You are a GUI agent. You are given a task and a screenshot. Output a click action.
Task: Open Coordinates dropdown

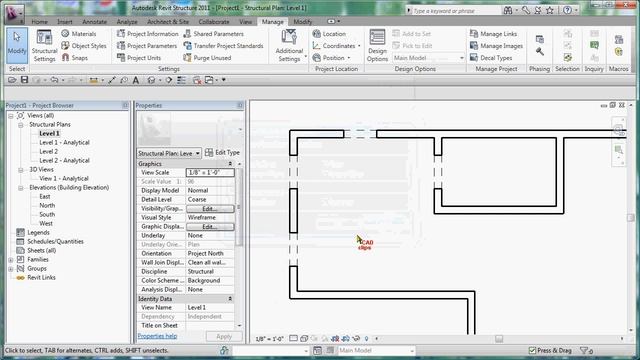337,46
